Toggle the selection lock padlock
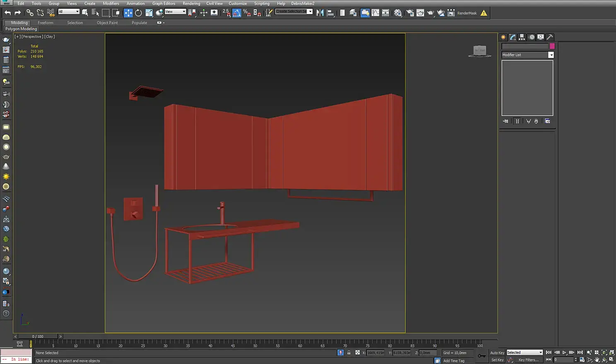 click(349, 353)
